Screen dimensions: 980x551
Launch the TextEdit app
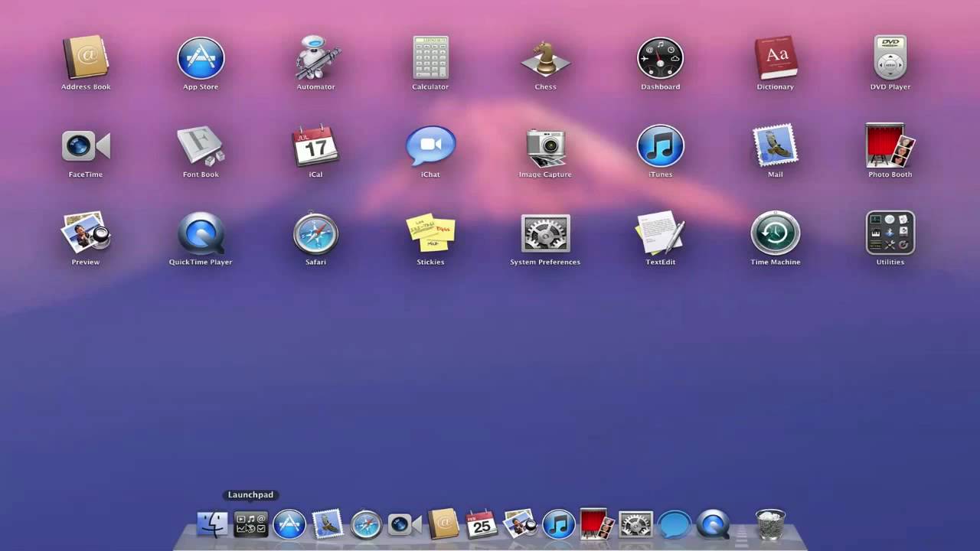(x=660, y=233)
